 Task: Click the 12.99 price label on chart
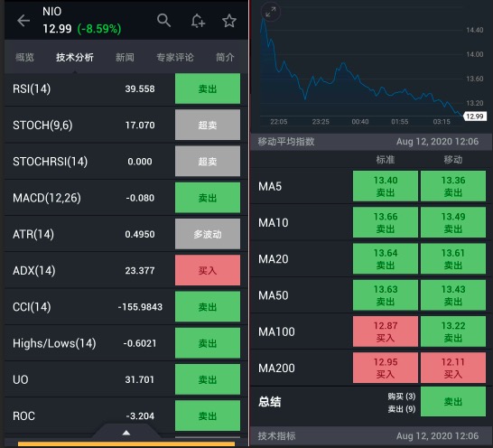(x=475, y=117)
